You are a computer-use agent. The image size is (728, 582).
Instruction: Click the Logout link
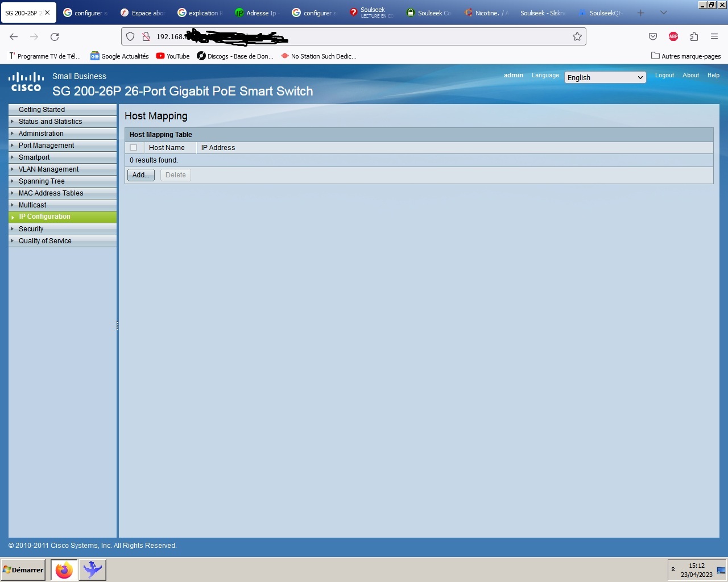[664, 75]
